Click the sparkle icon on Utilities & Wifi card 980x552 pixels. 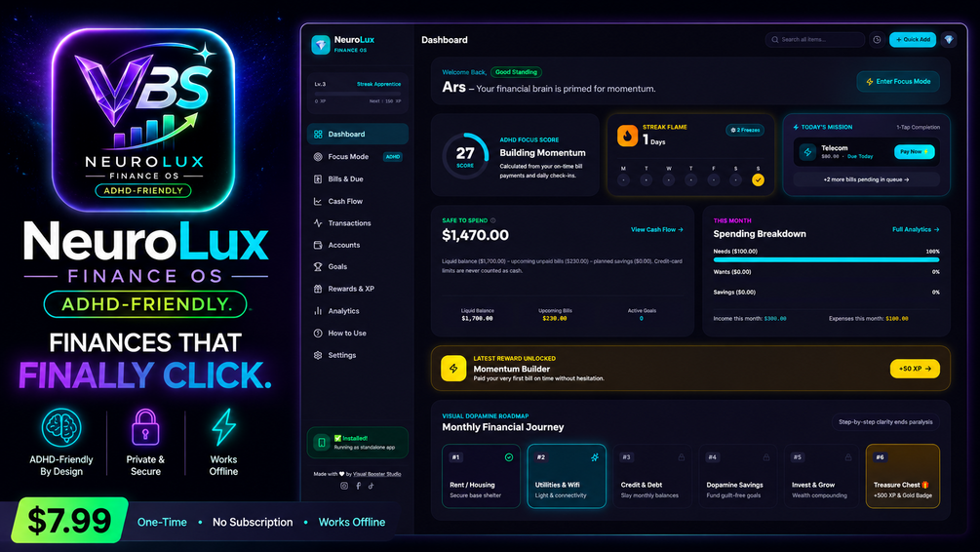pos(595,457)
